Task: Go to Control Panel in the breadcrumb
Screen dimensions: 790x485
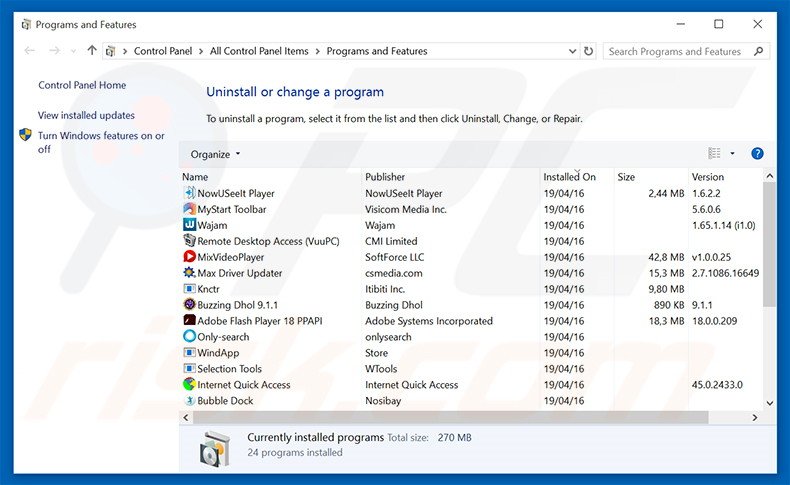Action: [x=163, y=51]
